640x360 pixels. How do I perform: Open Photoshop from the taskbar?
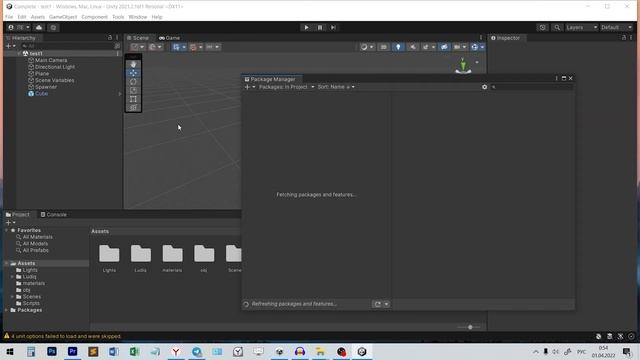[x=52, y=351]
